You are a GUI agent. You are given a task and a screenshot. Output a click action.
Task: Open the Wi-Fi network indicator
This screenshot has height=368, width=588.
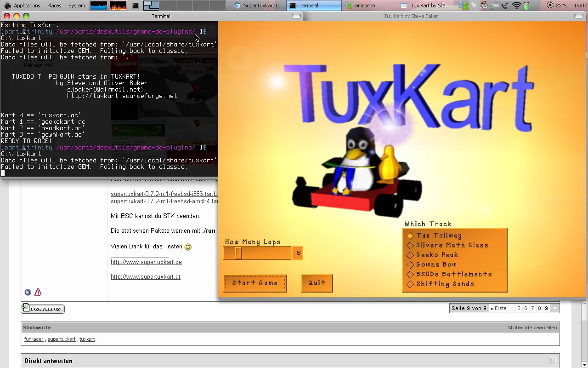pos(517,6)
